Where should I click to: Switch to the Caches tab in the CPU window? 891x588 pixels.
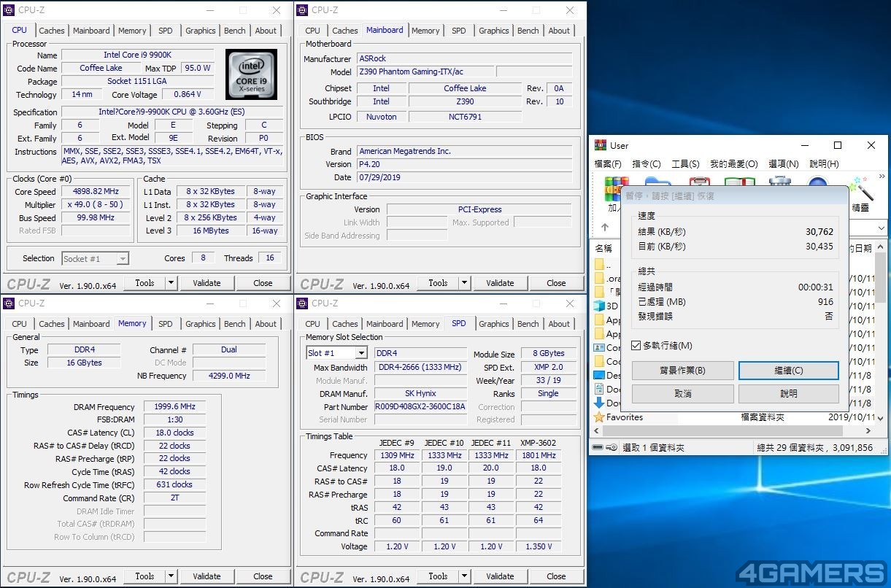tap(52, 31)
